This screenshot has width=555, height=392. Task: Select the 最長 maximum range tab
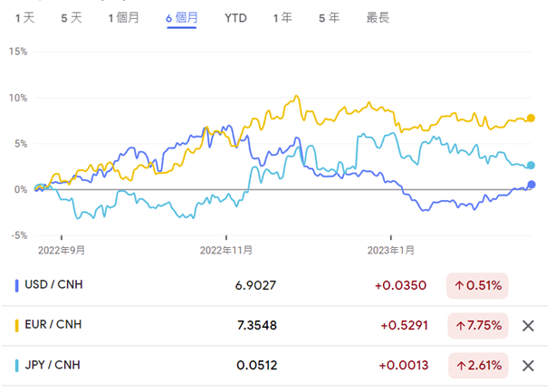tap(378, 17)
